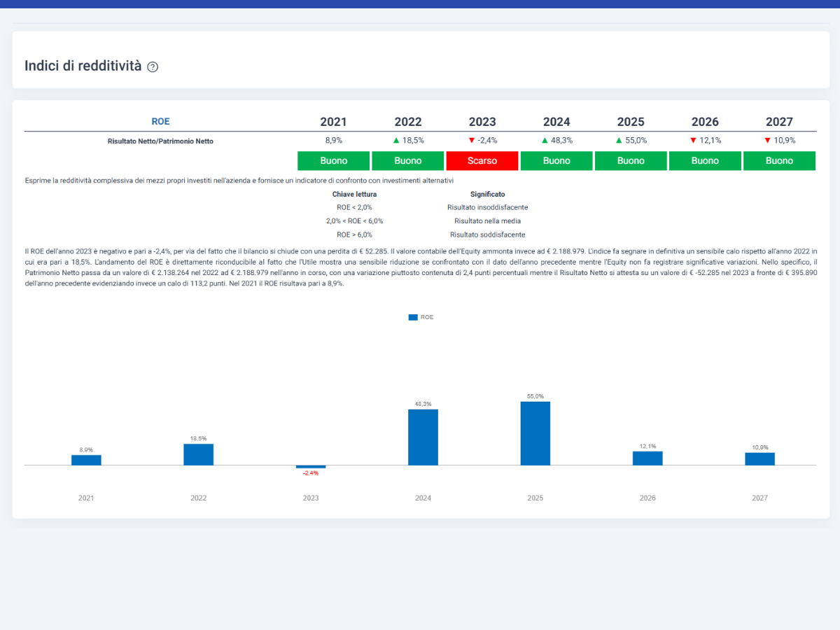The width and height of the screenshot is (840, 630).
Task: Click the Buono rating under 2024
Action: point(556,160)
